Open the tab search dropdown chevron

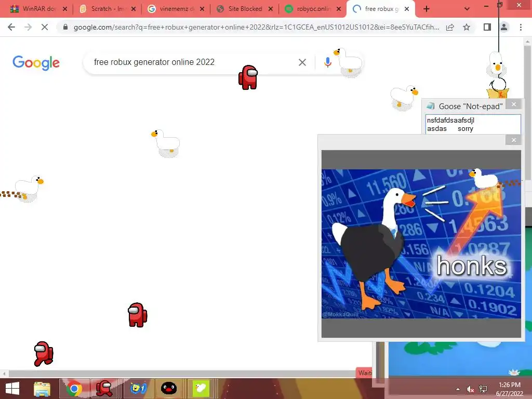click(x=467, y=9)
